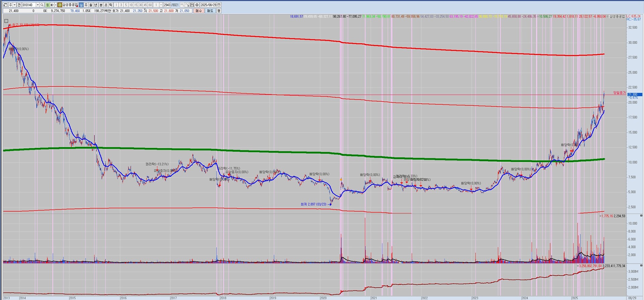This screenshot has height=300, width=644.
Task: Open the calendar date picker icon
Action: point(219,5)
